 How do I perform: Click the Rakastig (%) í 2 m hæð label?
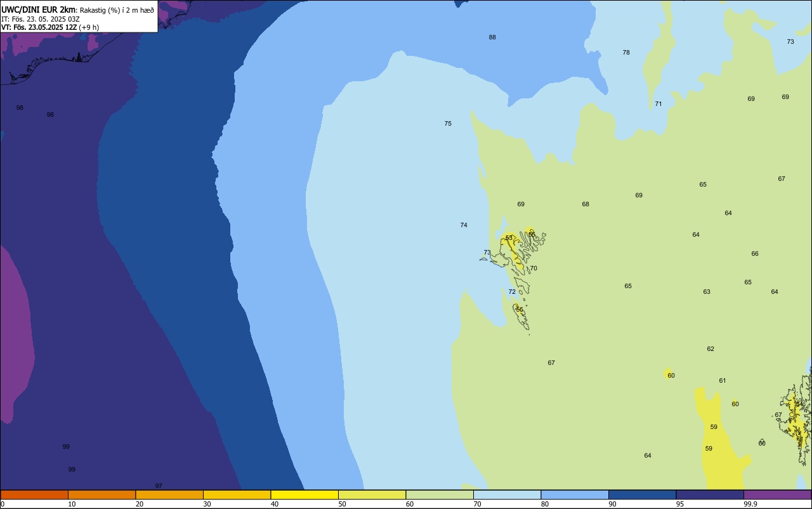pyautogui.click(x=117, y=10)
